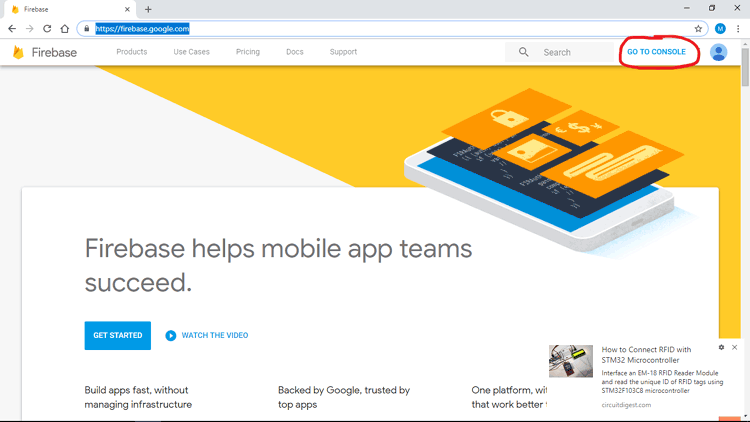
Task: Click the WATCH THE VIDEO link
Action: tap(215, 335)
